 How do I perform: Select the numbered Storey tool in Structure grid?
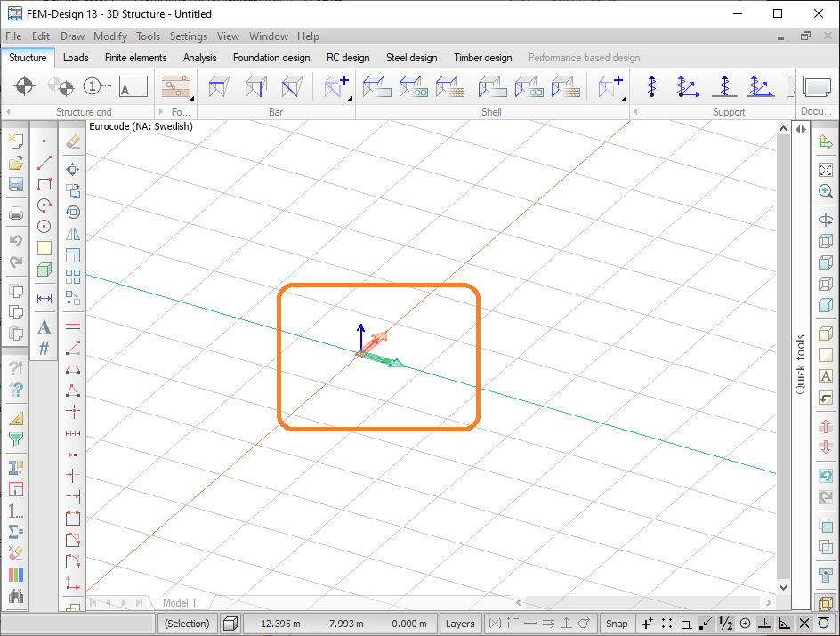96,85
